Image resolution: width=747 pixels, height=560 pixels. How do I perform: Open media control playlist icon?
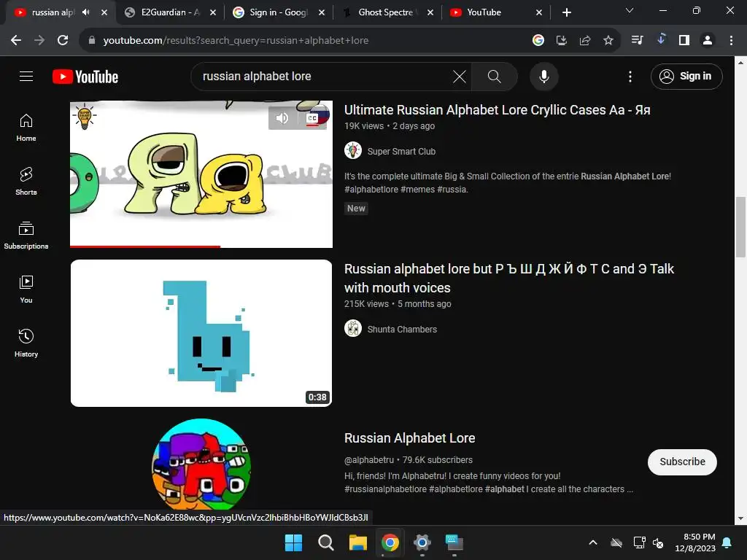coord(637,41)
